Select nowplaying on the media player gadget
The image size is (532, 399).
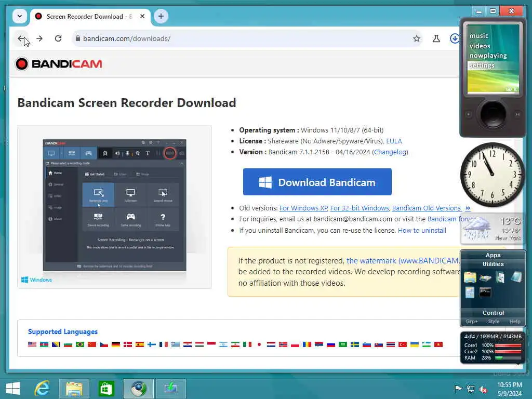click(x=488, y=56)
